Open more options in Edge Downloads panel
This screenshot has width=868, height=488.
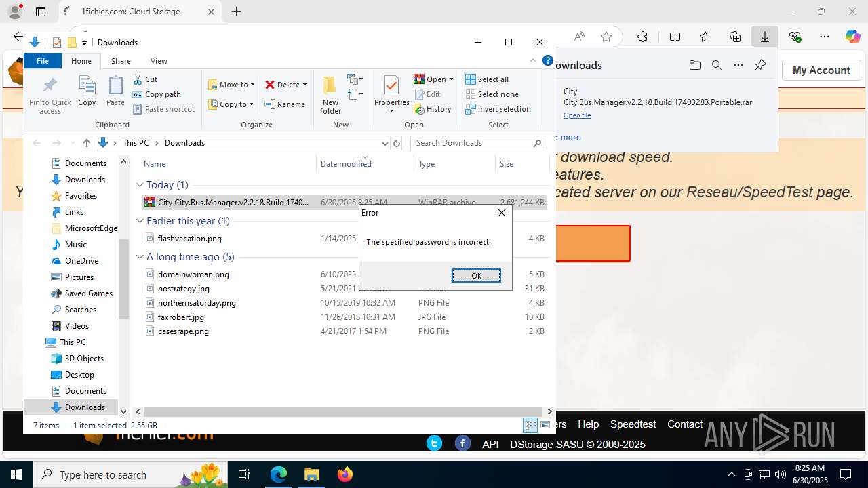pyautogui.click(x=738, y=65)
